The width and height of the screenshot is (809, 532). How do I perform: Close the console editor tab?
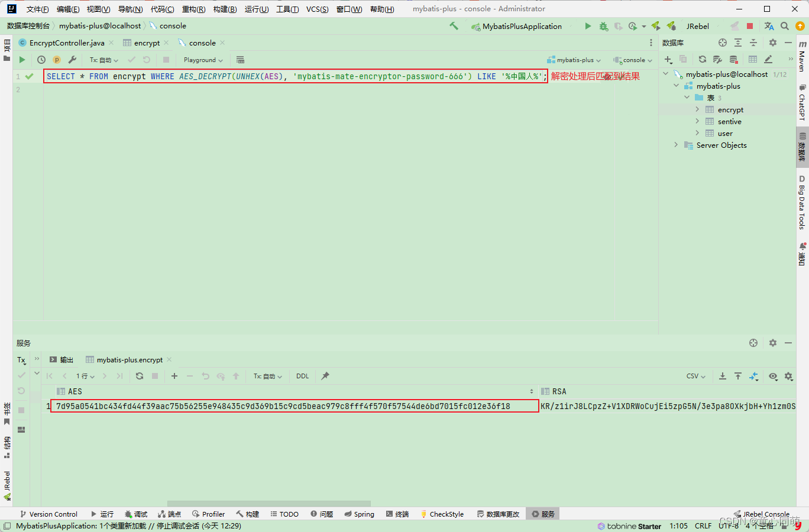click(222, 43)
